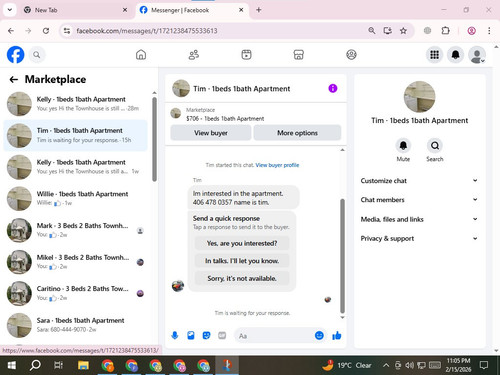The height and width of the screenshot is (375, 500).
Task: Open the Facebook logo home link
Action: pyautogui.click(x=15, y=55)
